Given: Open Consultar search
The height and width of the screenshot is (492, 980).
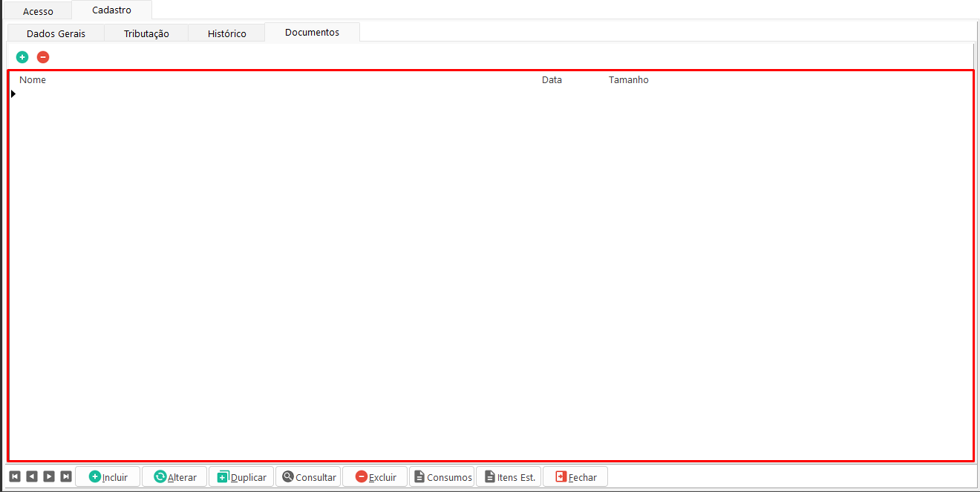Looking at the screenshot, I should tap(309, 477).
